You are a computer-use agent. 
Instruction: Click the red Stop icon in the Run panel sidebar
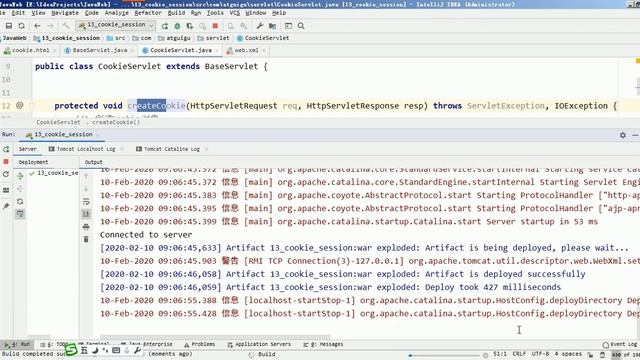tap(6, 162)
